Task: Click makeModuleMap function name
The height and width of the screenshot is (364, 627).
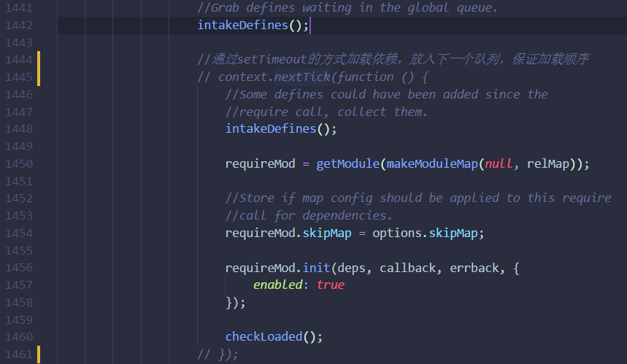Action: click(x=432, y=164)
